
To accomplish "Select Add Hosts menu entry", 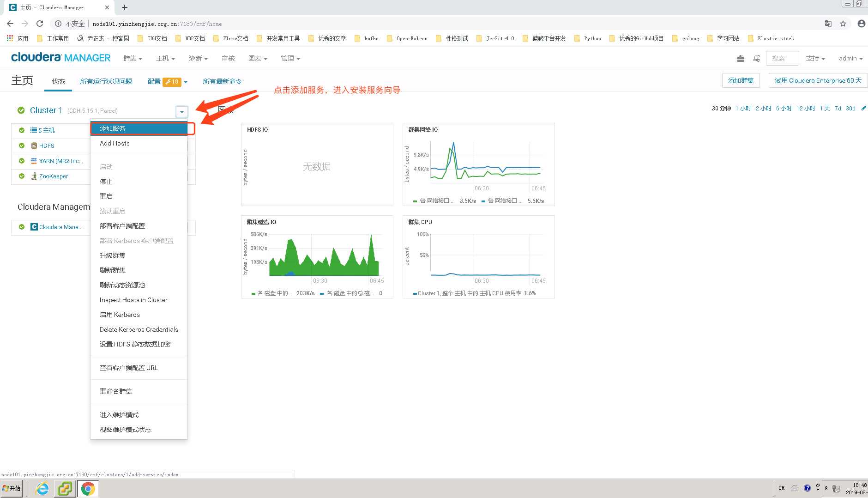I will (139, 143).
